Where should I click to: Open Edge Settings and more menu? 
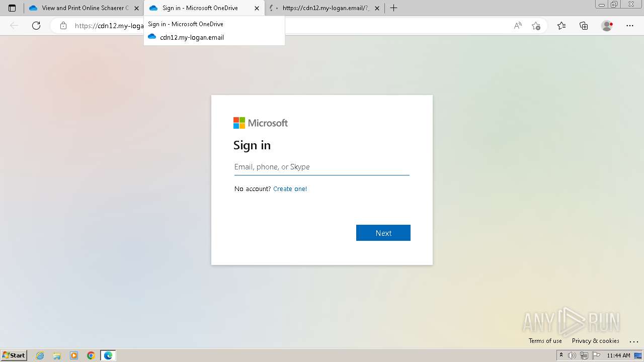630,26
